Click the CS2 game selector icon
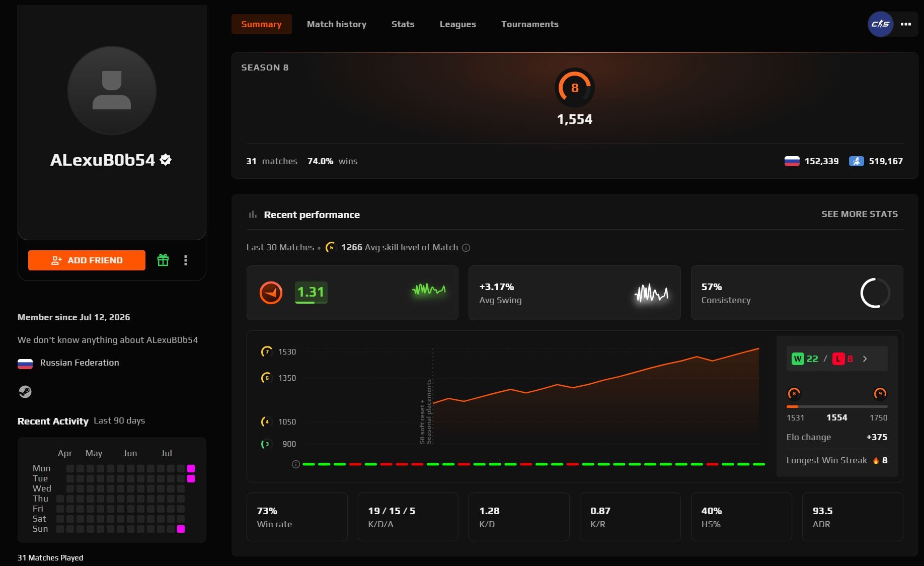Image resolution: width=924 pixels, height=566 pixels. [880, 24]
